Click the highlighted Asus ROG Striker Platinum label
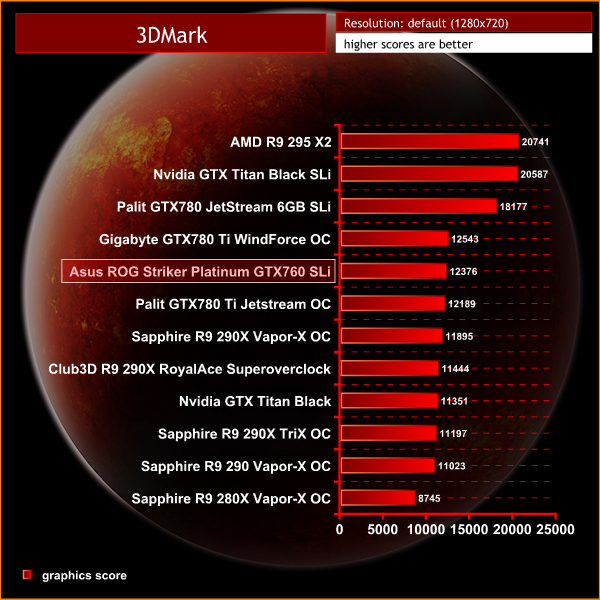This screenshot has height=600, width=600. click(198, 271)
